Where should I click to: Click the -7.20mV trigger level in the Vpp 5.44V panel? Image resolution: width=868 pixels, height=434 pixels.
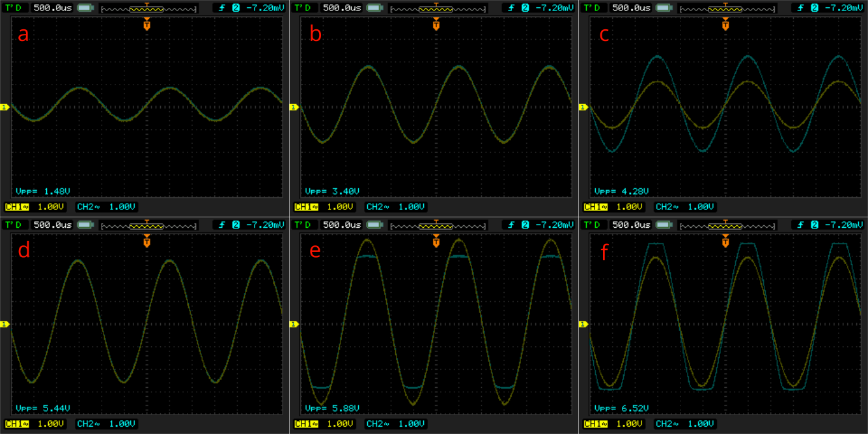coord(265,225)
